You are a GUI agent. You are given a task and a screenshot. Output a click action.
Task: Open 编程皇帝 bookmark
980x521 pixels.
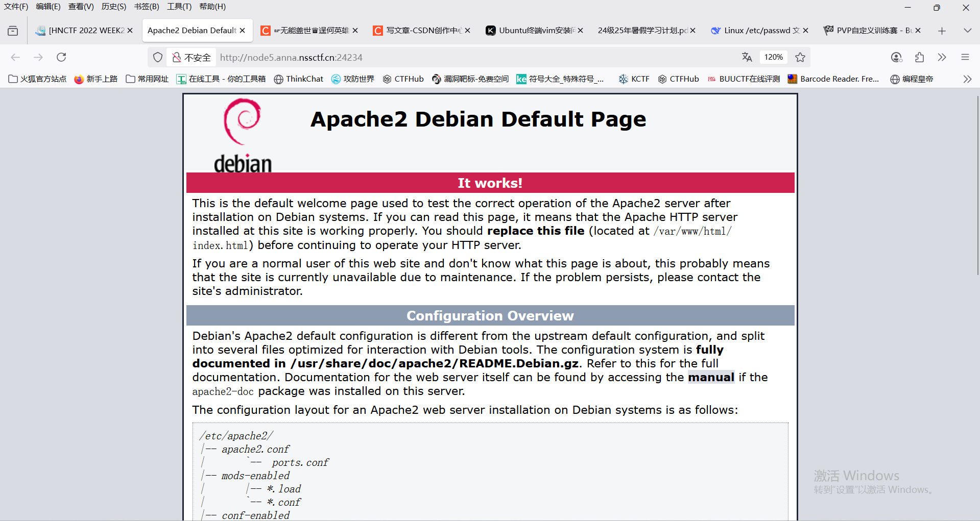(912, 79)
